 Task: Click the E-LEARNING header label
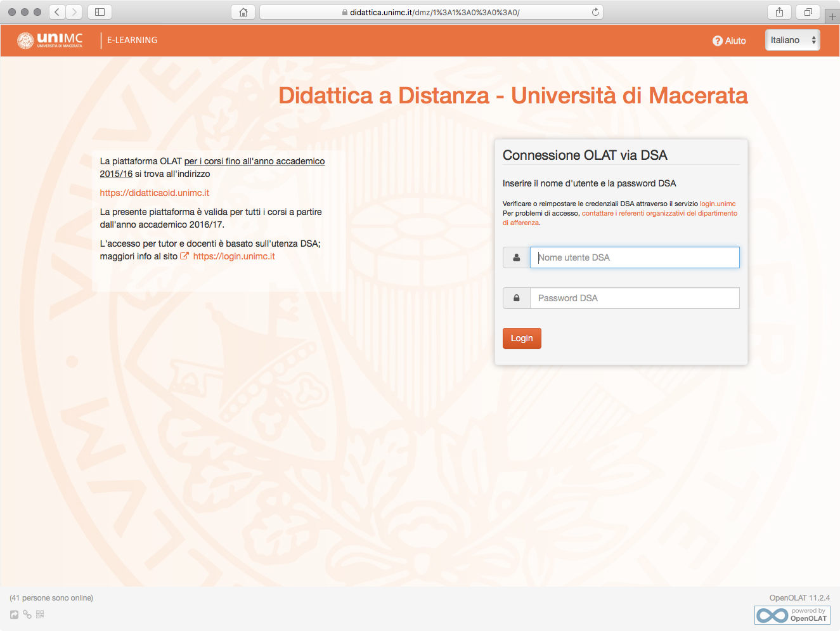(132, 40)
